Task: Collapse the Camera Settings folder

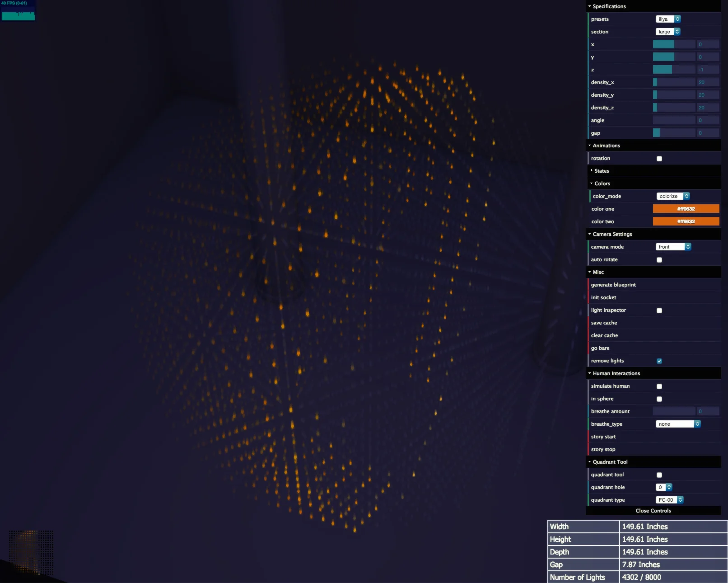Action: [x=653, y=234]
